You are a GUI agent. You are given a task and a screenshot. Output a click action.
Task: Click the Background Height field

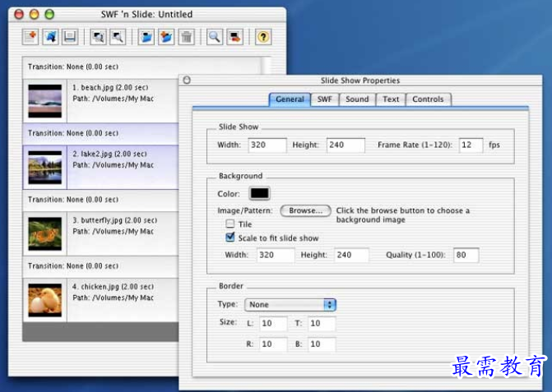pos(351,256)
